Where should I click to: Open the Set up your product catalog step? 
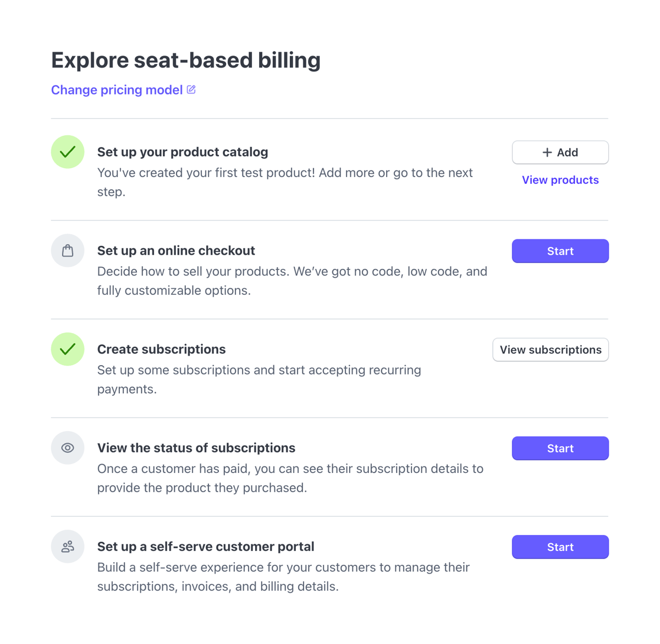click(x=183, y=152)
